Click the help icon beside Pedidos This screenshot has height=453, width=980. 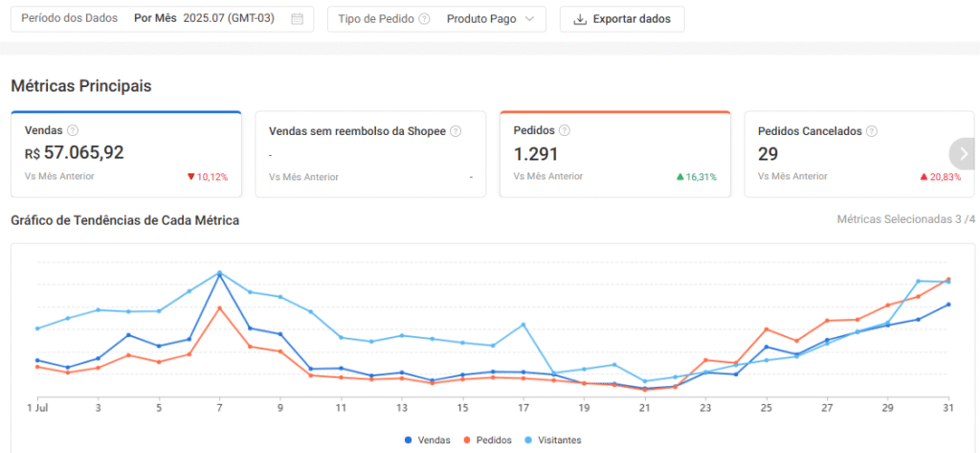coord(565,131)
